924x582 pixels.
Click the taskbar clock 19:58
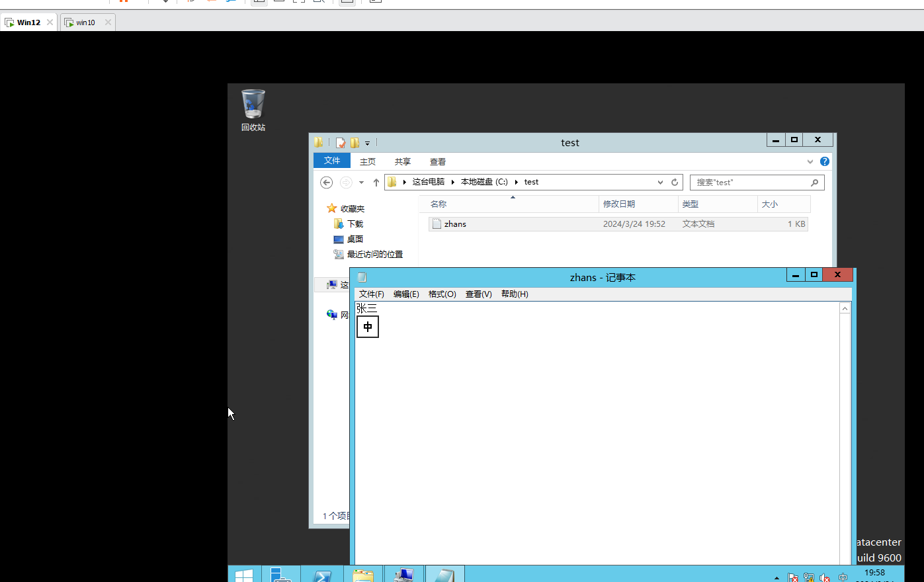pos(874,574)
